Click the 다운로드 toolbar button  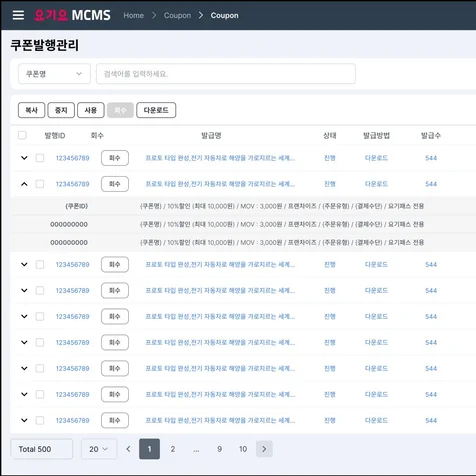(156, 110)
